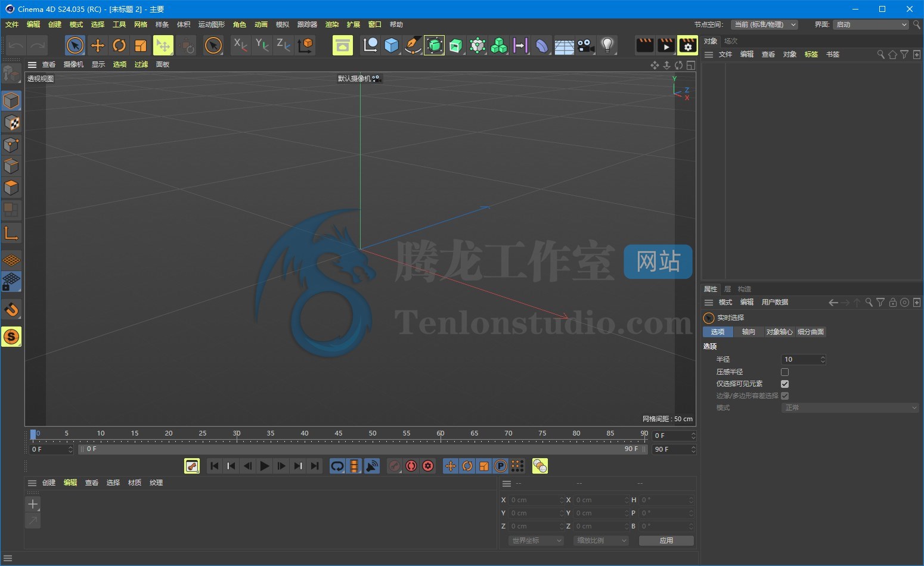Add a cube primitive object
924x566 pixels.
click(391, 45)
